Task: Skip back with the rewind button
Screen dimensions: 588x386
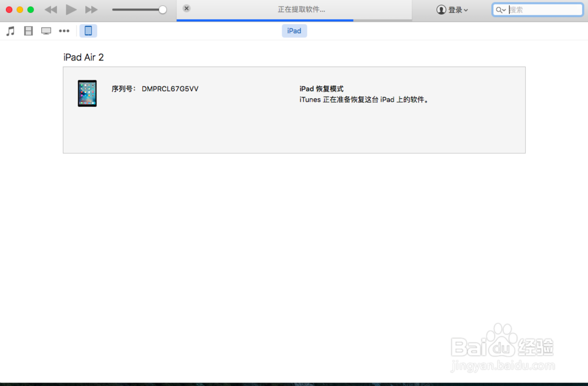Action: [x=51, y=9]
